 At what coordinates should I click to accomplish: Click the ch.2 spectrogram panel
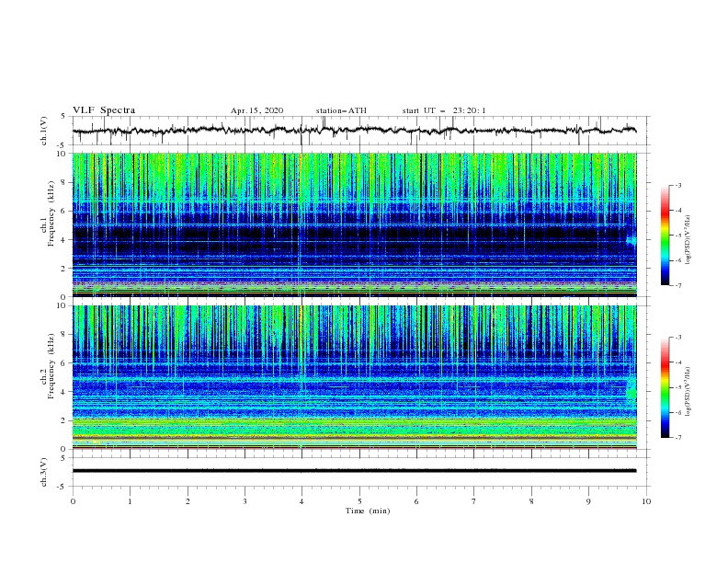pyautogui.click(x=354, y=377)
